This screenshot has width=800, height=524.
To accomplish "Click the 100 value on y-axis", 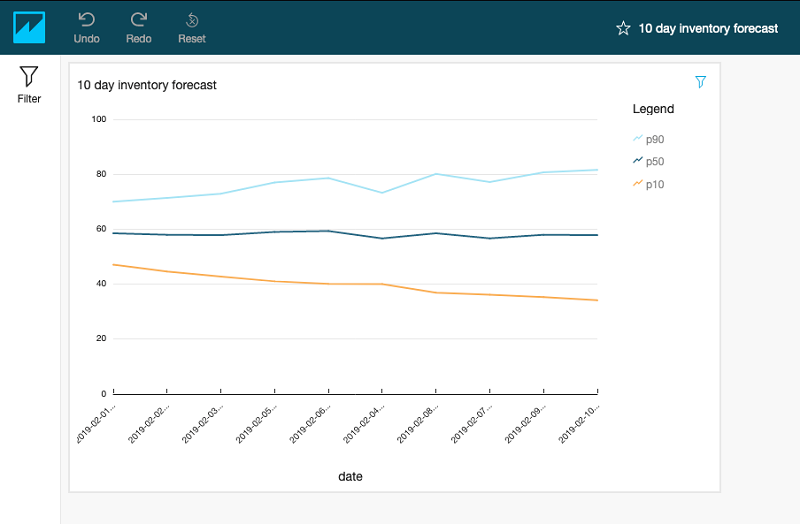I will (x=99, y=119).
